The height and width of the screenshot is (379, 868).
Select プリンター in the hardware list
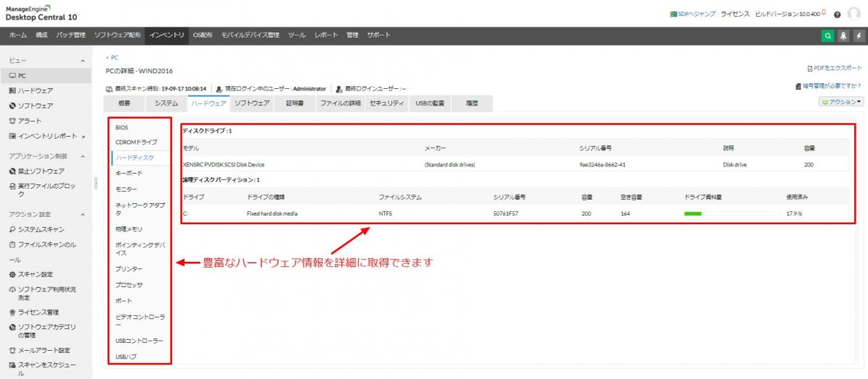click(x=129, y=269)
